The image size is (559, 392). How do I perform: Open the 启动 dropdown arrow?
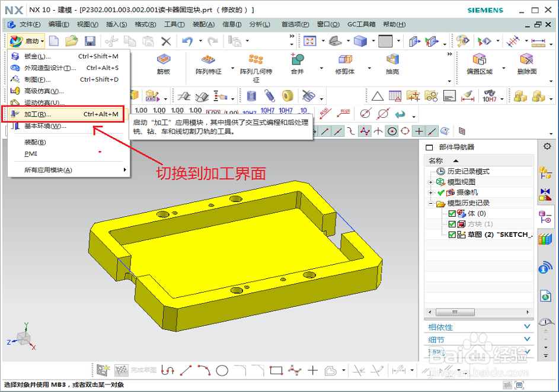coord(43,41)
